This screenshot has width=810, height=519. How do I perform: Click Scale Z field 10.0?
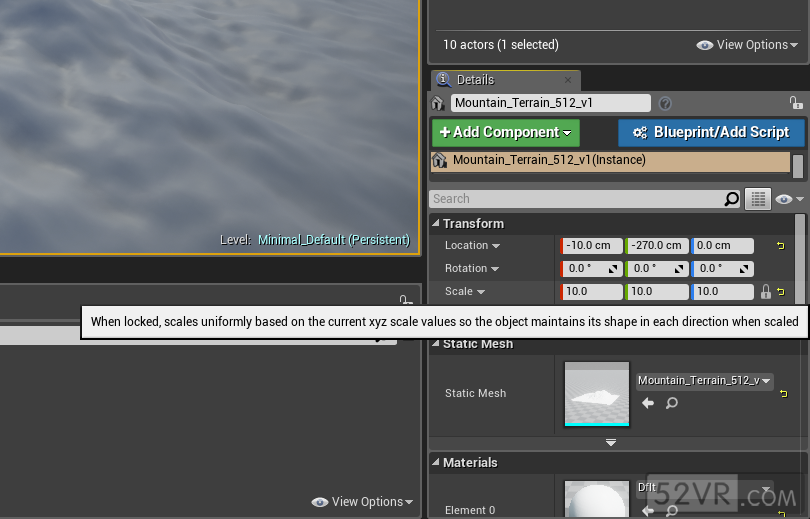(x=722, y=291)
